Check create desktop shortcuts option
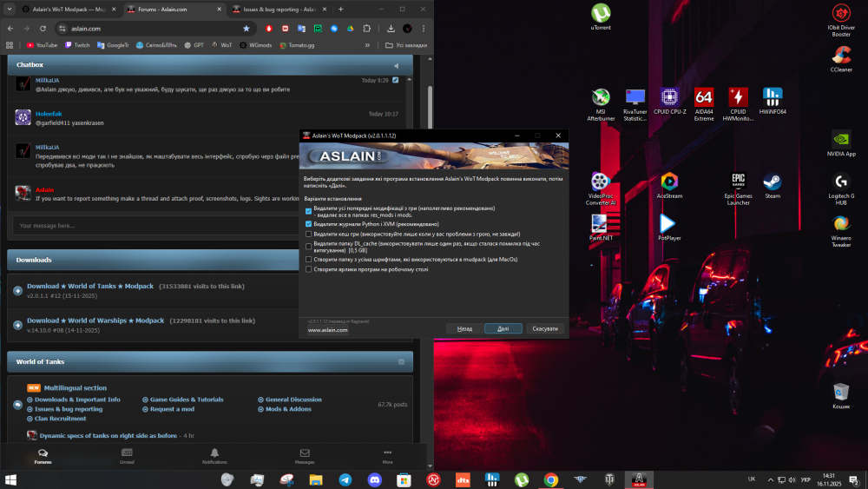The height and width of the screenshot is (489, 868). 308,270
